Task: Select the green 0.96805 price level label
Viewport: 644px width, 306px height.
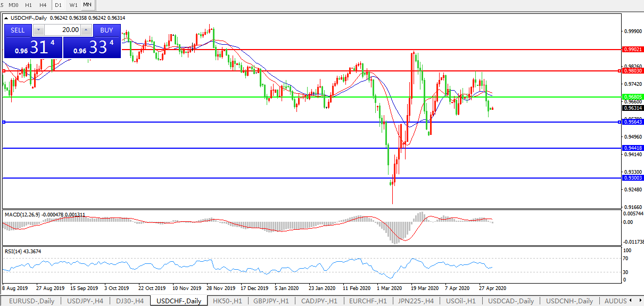Action: point(633,97)
